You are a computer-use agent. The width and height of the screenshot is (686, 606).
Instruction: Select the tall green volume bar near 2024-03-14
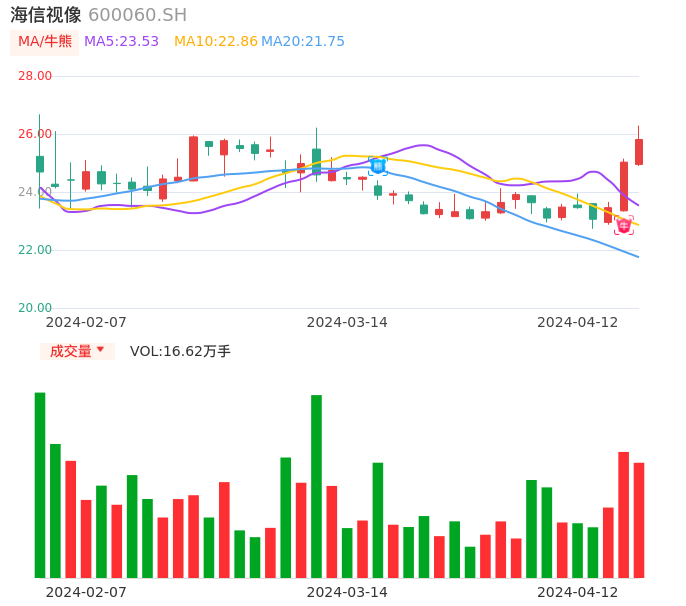coord(316,487)
